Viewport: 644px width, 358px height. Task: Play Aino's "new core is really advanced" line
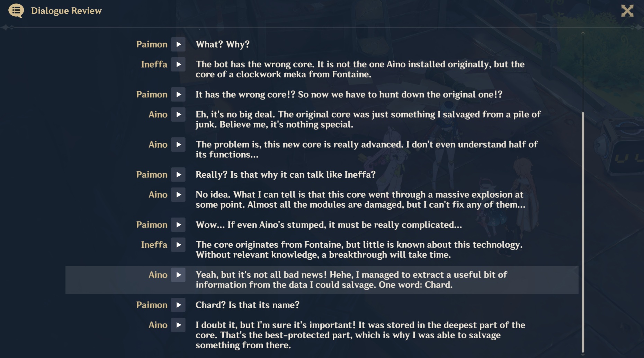[x=178, y=145]
